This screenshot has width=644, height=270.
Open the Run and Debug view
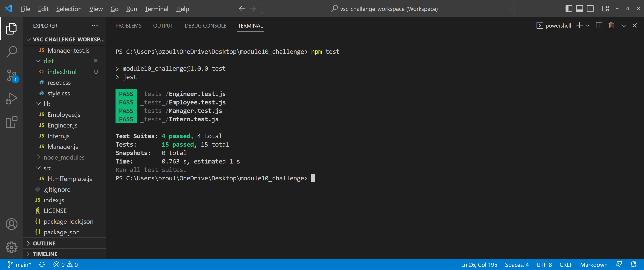(11, 99)
